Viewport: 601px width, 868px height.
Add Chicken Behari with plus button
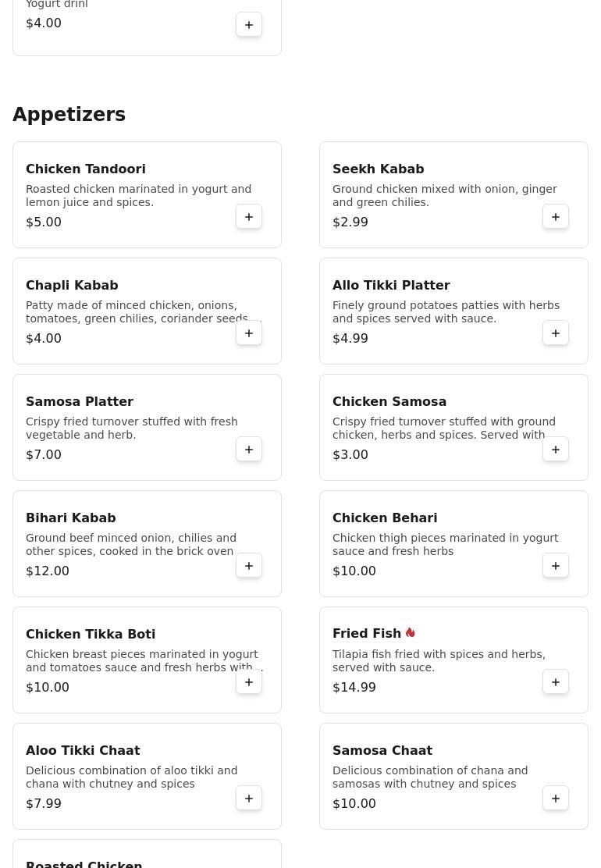point(556,566)
